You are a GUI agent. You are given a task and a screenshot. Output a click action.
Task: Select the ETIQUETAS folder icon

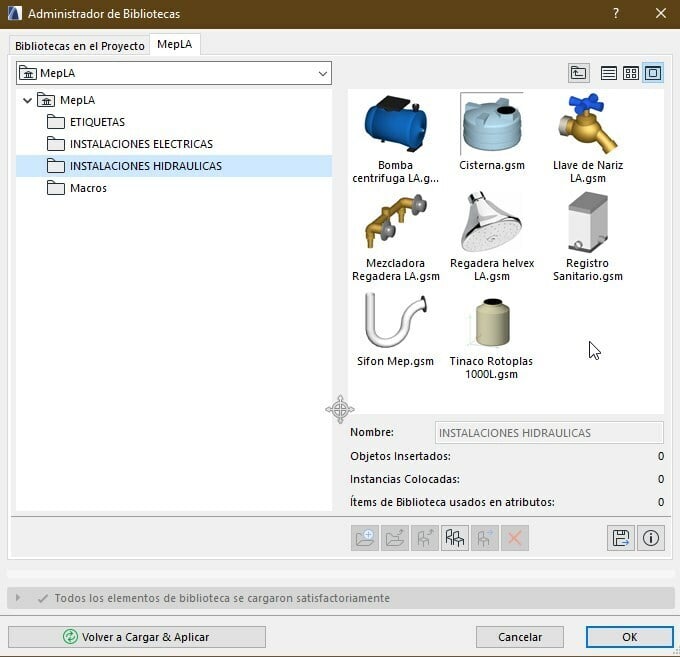point(56,122)
